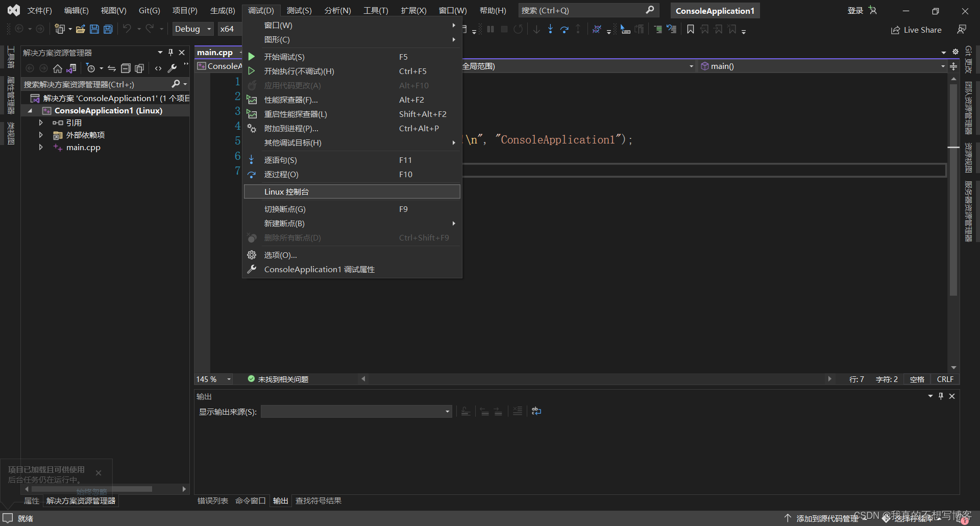Screen dimensions: 980x526
Task: Open the 显示输出来源 combo box
Action: pyautogui.click(x=356, y=412)
